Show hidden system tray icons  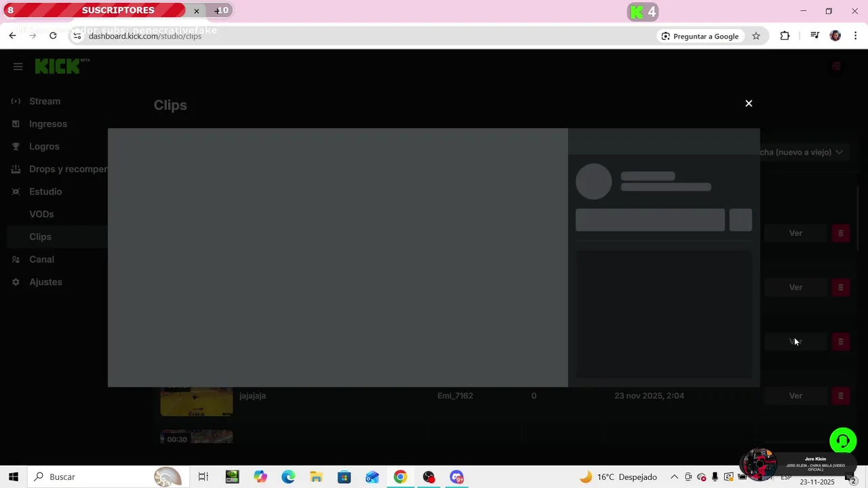(x=674, y=477)
